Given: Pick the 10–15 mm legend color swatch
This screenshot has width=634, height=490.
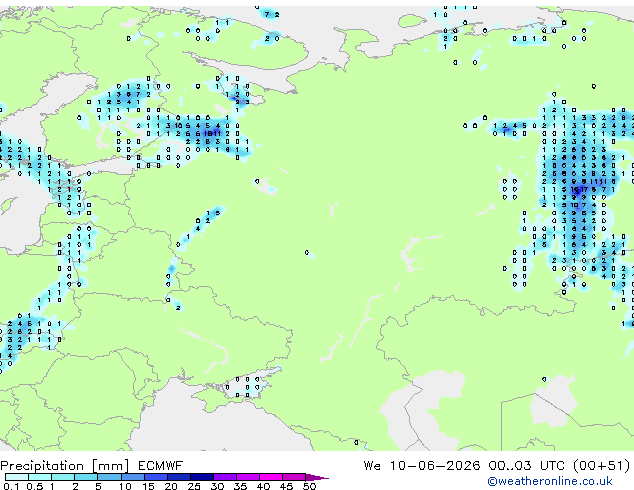Looking at the screenshot, I should pyautogui.click(x=132, y=477).
